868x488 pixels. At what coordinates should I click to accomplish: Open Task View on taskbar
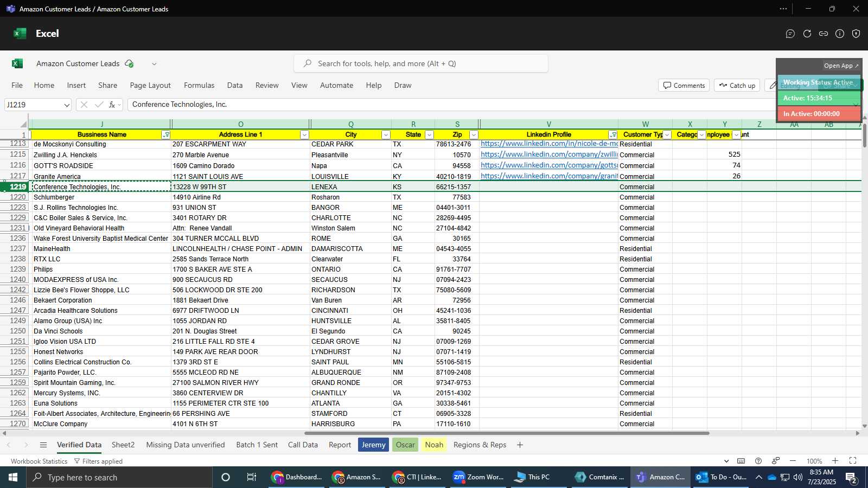pyautogui.click(x=252, y=477)
